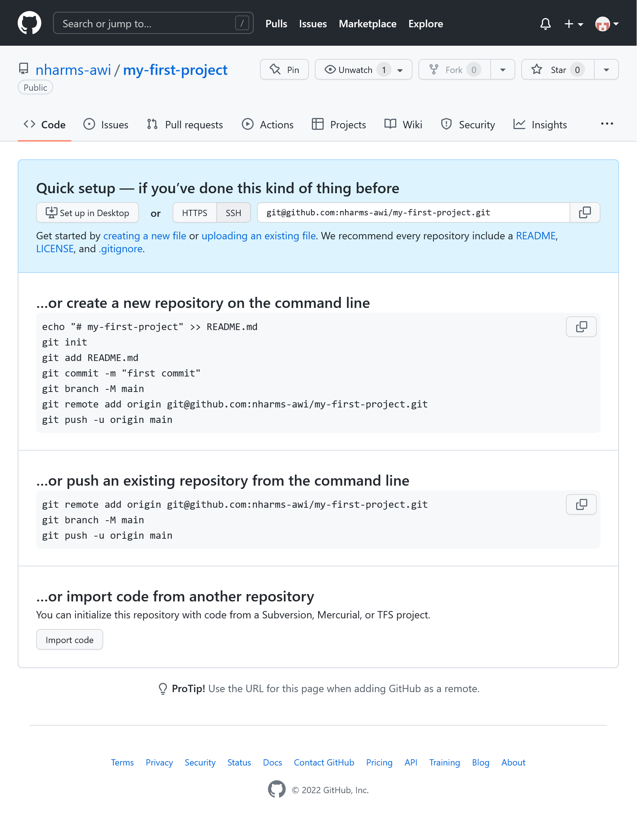Click the GitHub Octocat logo in header
Image resolution: width=637 pixels, height=840 pixels.
coord(29,23)
